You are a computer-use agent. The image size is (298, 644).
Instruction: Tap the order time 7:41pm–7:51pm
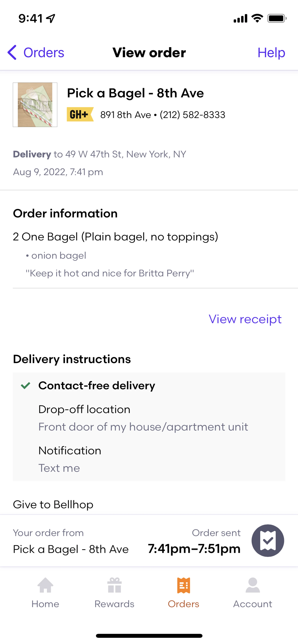(x=194, y=549)
